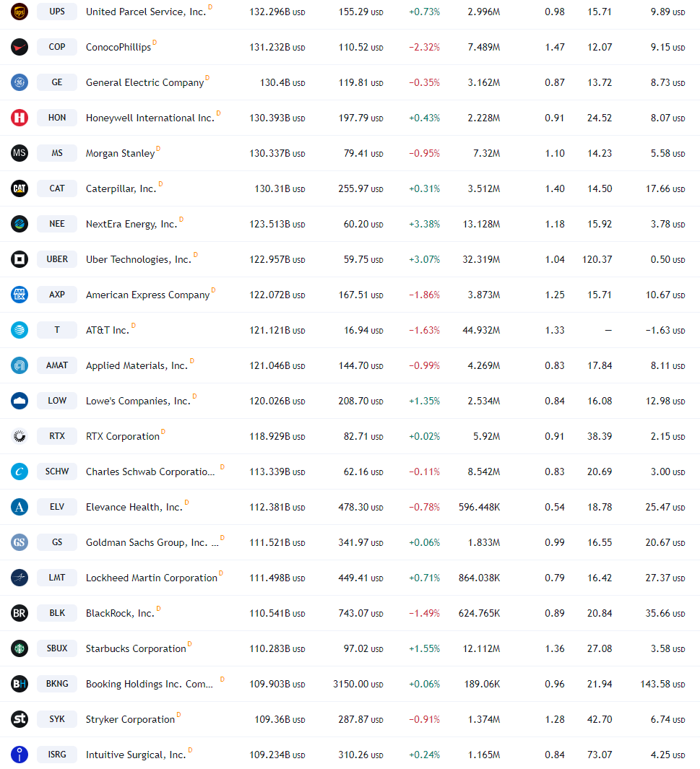Image resolution: width=700 pixels, height=769 pixels.
Task: Open the HON ticker badge
Action: point(57,117)
